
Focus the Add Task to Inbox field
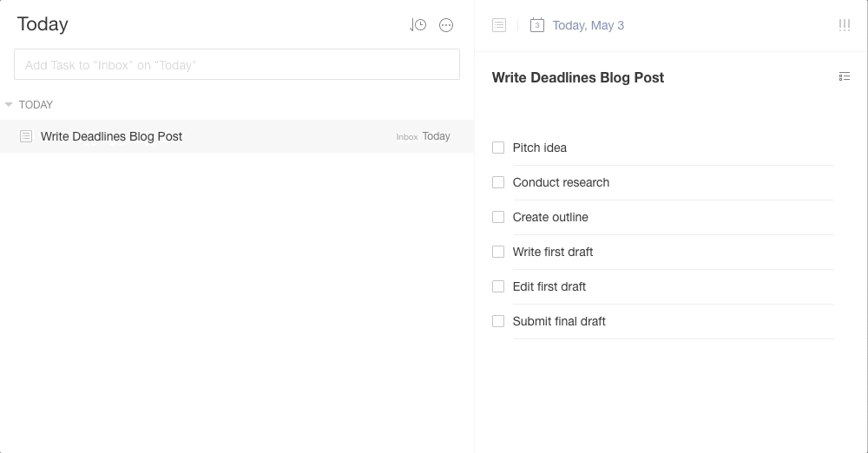coord(237,65)
